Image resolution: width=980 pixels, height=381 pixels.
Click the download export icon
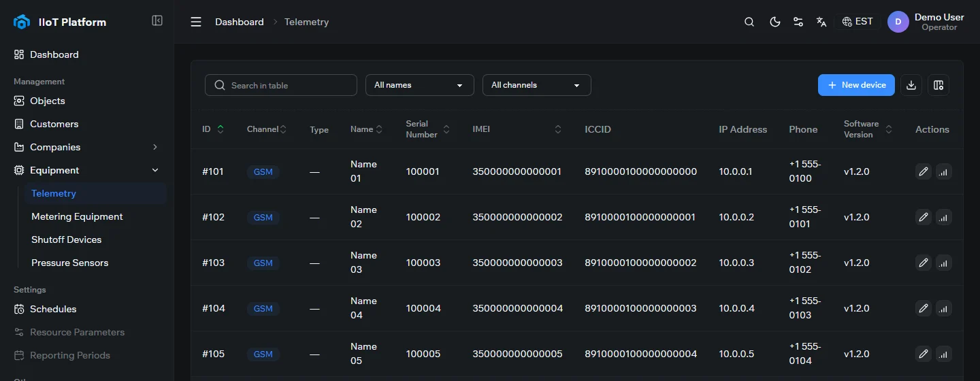(911, 85)
